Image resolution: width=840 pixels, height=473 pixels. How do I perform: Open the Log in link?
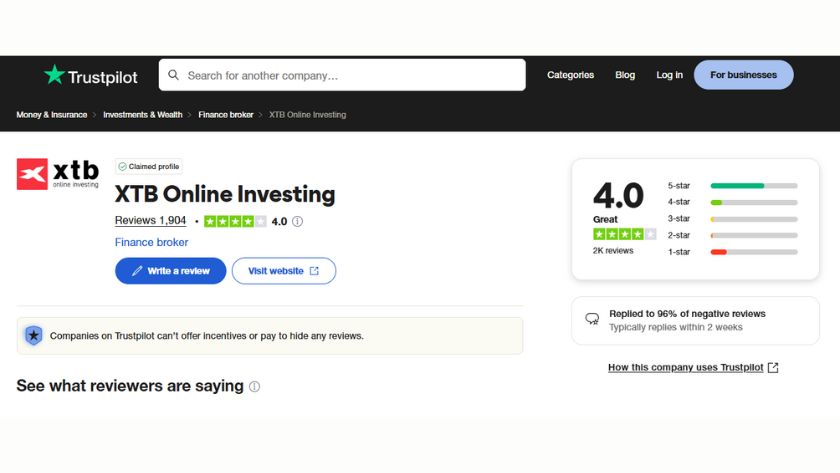[670, 75]
